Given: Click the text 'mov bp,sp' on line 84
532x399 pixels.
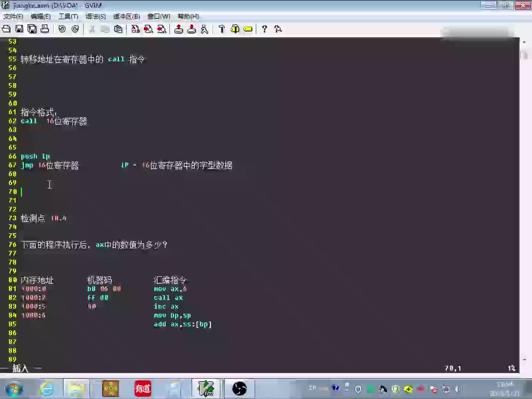Looking at the screenshot, I should pyautogui.click(x=172, y=316).
